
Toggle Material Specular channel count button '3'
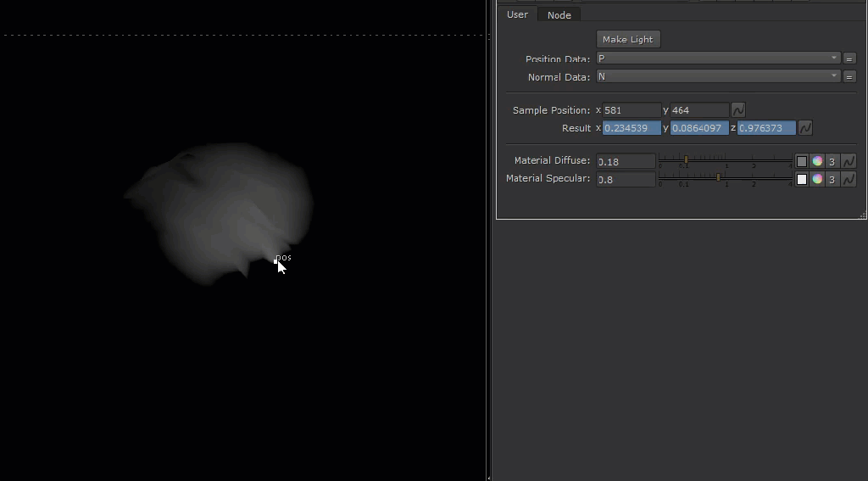(x=832, y=179)
